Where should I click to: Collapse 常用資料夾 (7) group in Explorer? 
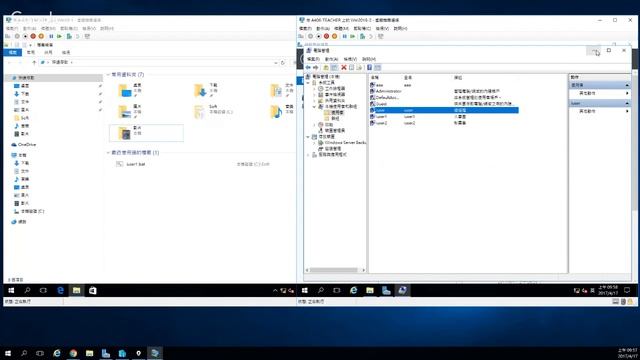coord(108,75)
